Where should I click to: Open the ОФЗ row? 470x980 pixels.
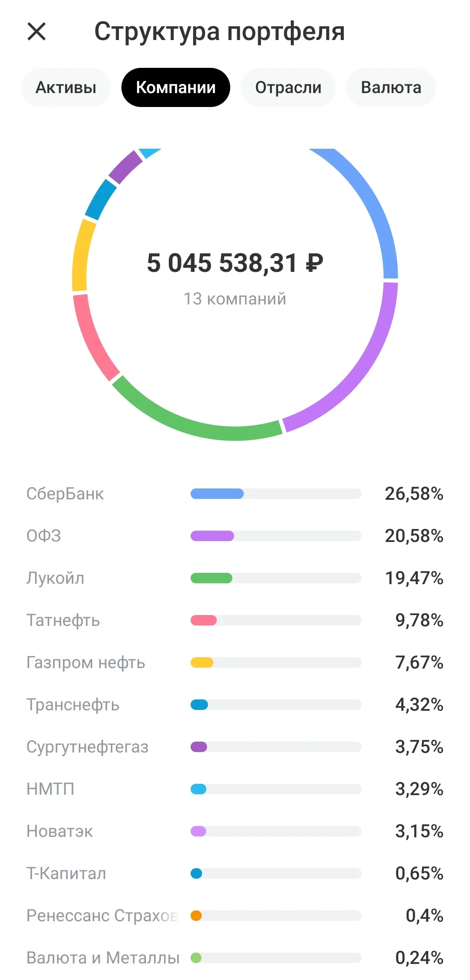[235, 536]
